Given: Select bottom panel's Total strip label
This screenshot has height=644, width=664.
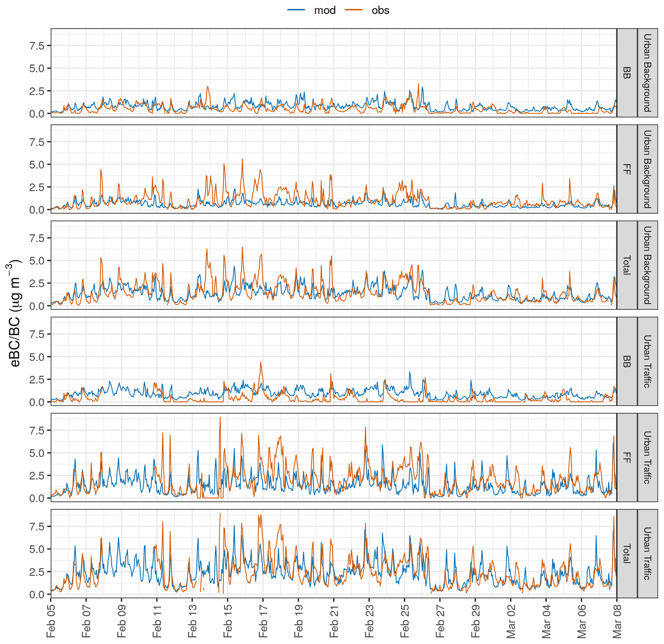Looking at the screenshot, I should [627, 553].
